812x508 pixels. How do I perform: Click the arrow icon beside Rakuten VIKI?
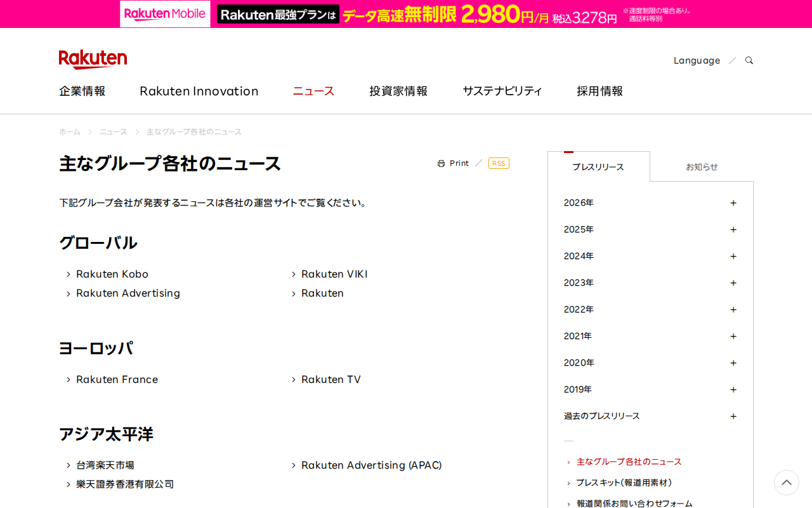(x=292, y=274)
